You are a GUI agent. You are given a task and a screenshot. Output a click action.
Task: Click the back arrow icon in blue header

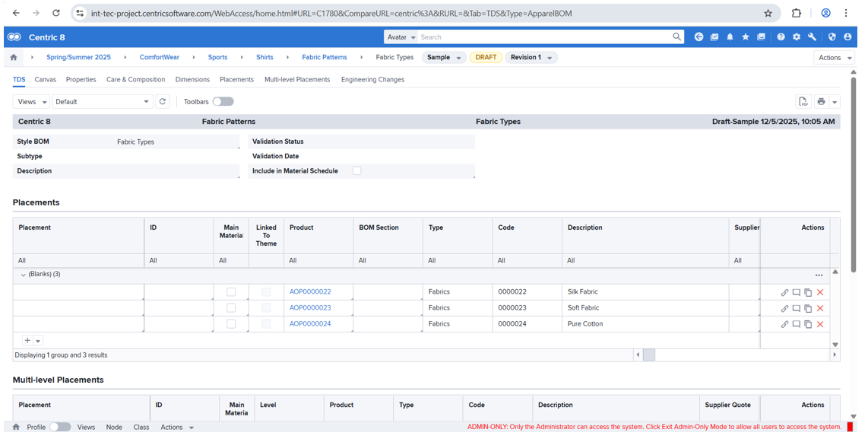tap(699, 37)
